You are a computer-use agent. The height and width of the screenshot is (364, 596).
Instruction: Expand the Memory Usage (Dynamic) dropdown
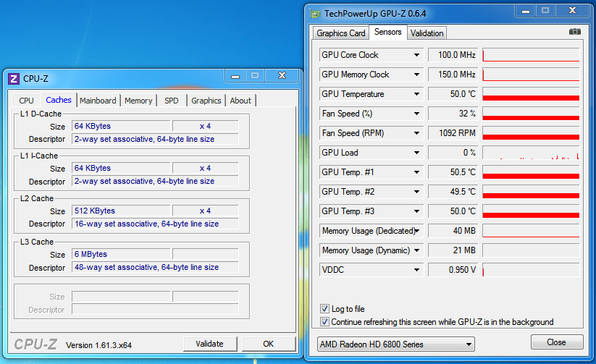click(x=416, y=250)
